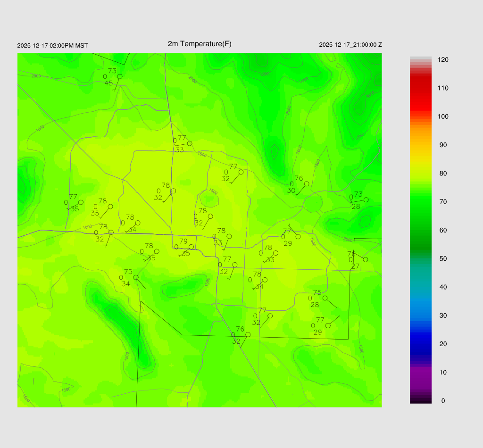The image size is (483, 448).
Task: Click the station marker showing 76 over 30
Action: (x=306, y=184)
